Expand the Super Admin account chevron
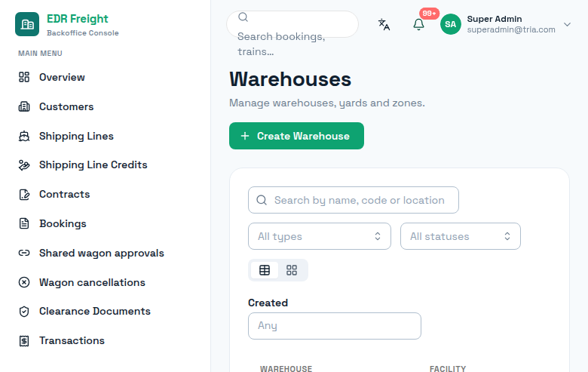The height and width of the screenshot is (372, 588). [567, 24]
